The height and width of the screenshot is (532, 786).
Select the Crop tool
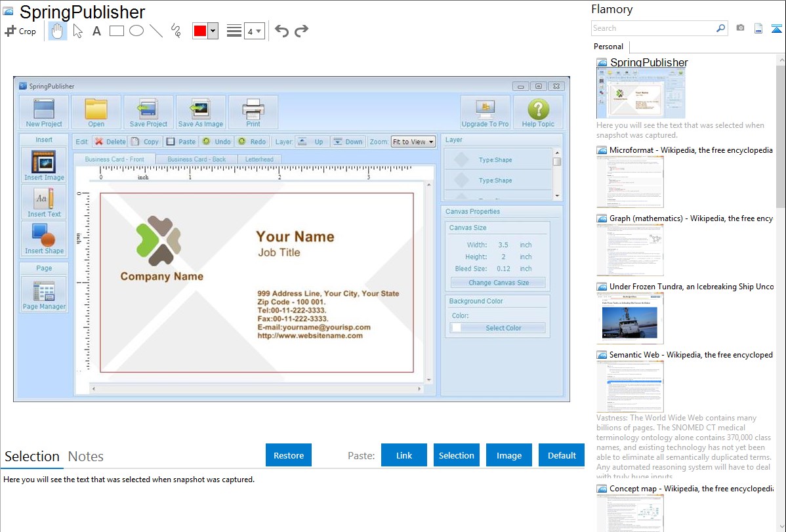click(20, 31)
